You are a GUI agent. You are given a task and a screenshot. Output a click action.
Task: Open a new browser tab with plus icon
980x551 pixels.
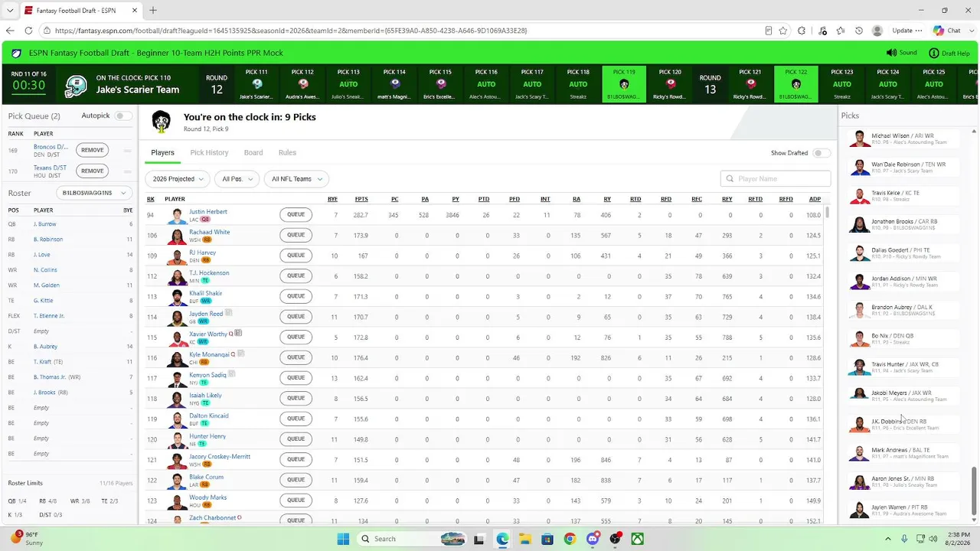[153, 11]
